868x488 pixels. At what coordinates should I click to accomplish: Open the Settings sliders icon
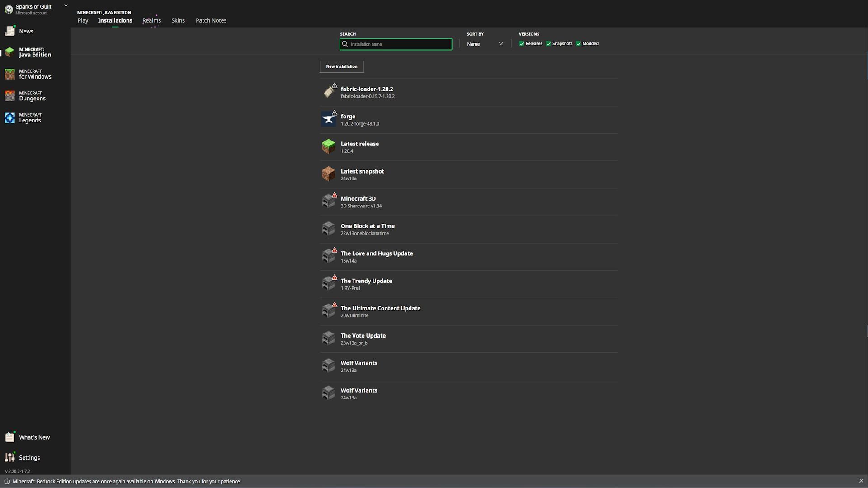coord(10,457)
